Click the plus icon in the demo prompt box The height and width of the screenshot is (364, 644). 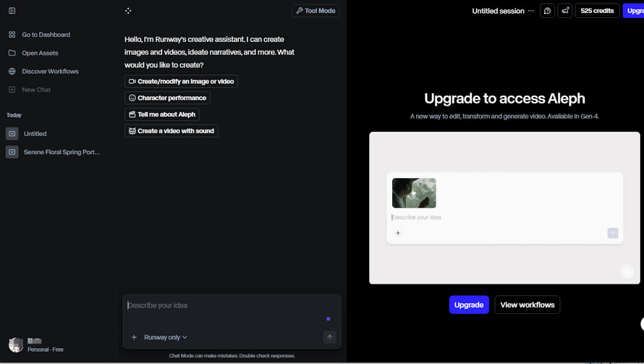pos(397,233)
